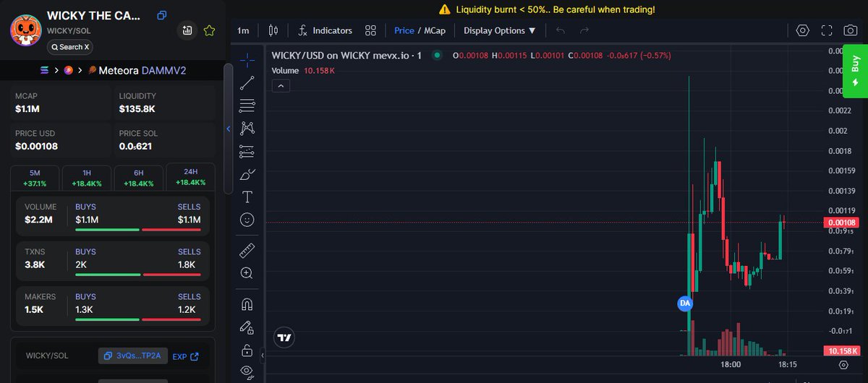
Task: Click the Search X button
Action: [70, 47]
